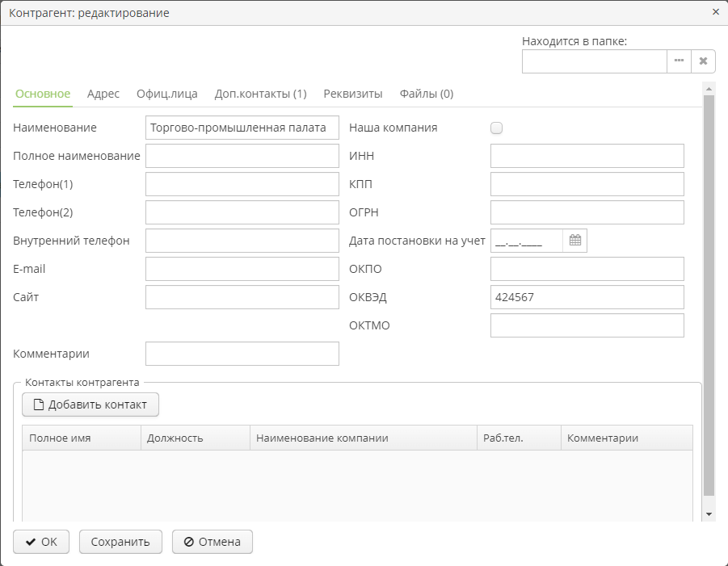Click the folder browse ellipsis button
Screen dimensions: 728x566
(679, 61)
